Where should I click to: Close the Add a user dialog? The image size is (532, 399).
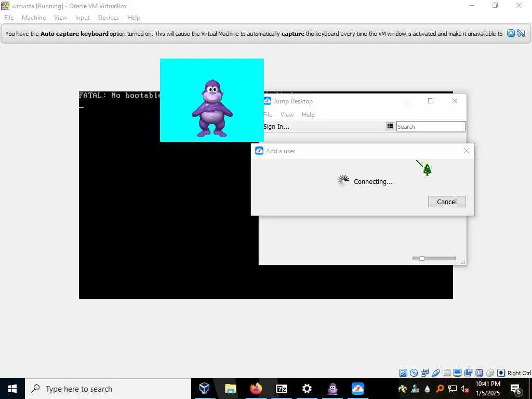coord(467,151)
